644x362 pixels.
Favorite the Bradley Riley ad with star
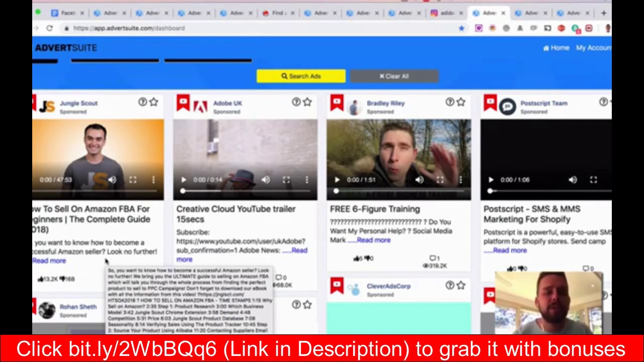[x=461, y=102]
